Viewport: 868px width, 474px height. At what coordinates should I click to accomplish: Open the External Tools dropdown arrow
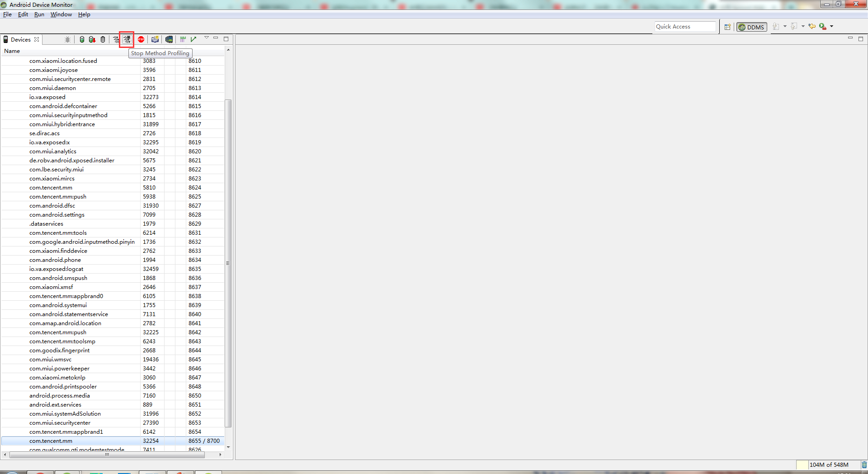tap(831, 26)
